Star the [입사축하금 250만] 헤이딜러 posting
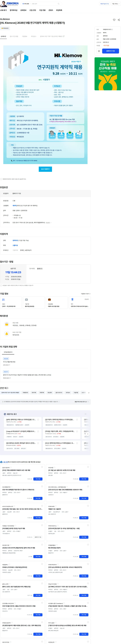121x644 pixels. (38, 443)
